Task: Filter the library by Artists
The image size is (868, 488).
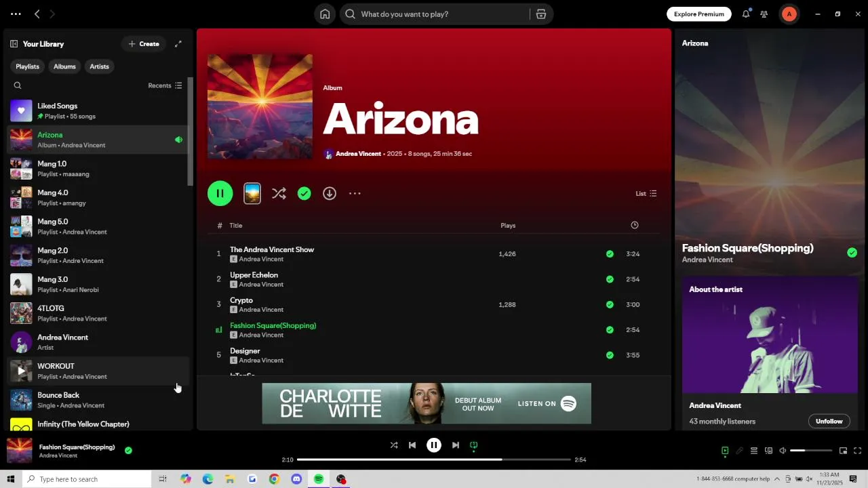Action: click(100, 66)
